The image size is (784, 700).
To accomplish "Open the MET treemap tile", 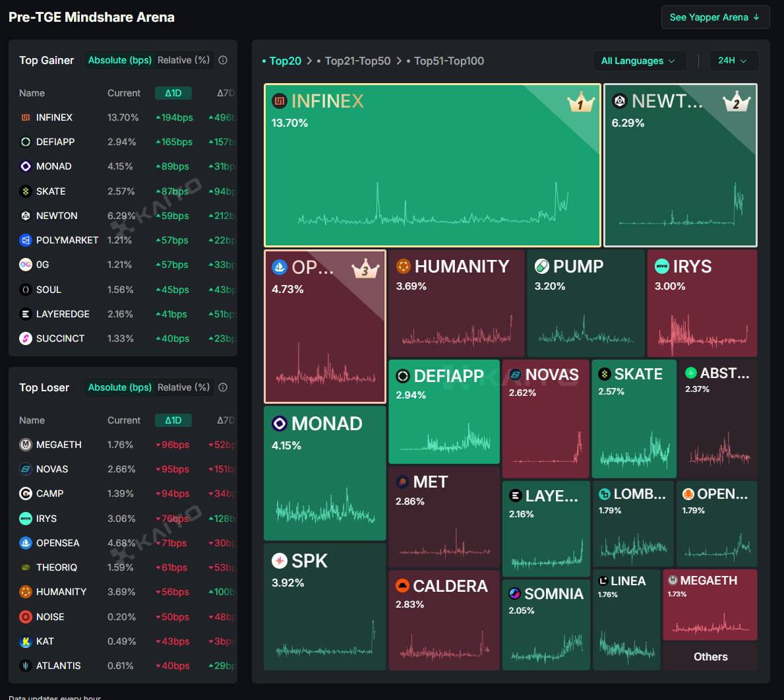I will point(444,517).
